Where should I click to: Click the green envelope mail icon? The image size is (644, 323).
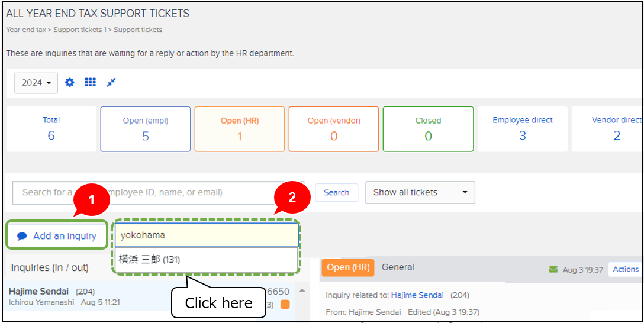click(553, 270)
